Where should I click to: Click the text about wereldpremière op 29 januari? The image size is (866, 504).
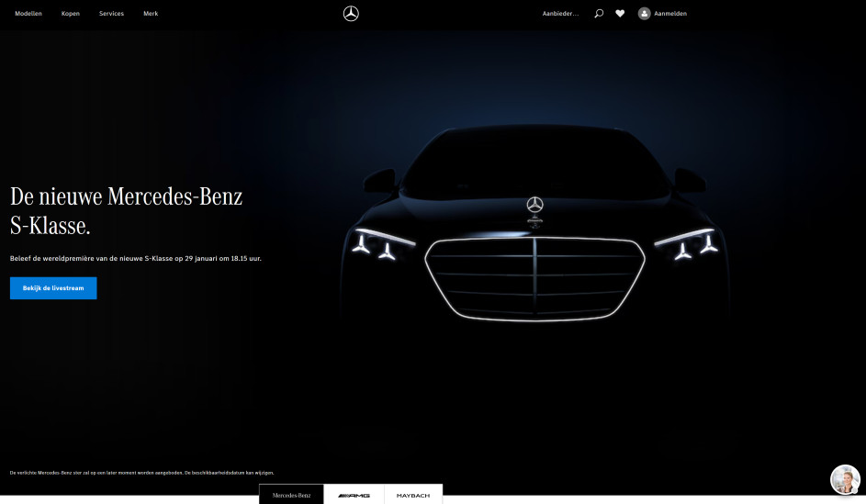pyautogui.click(x=136, y=258)
